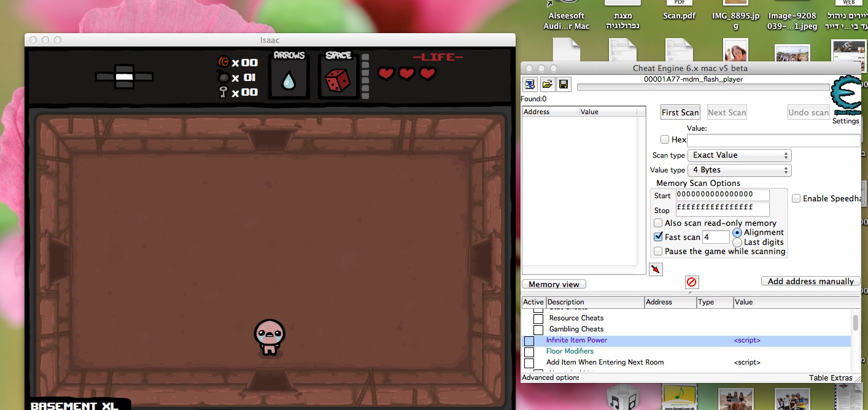Click the key counter icon in Isaac
868x410 pixels.
[x=223, y=92]
